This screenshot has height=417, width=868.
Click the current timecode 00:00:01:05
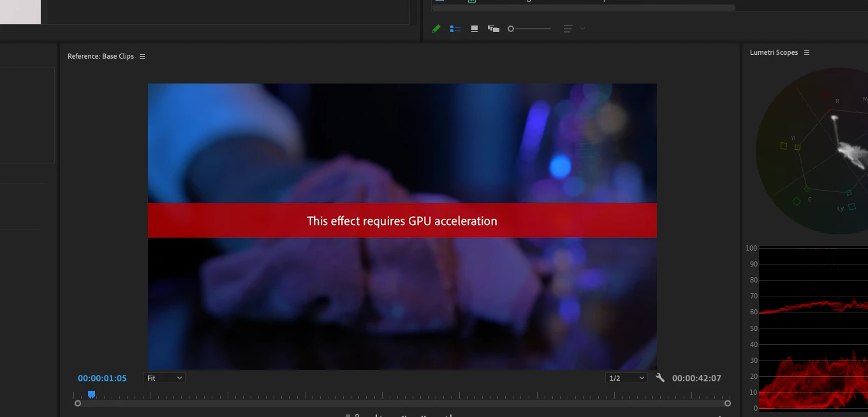tap(102, 378)
